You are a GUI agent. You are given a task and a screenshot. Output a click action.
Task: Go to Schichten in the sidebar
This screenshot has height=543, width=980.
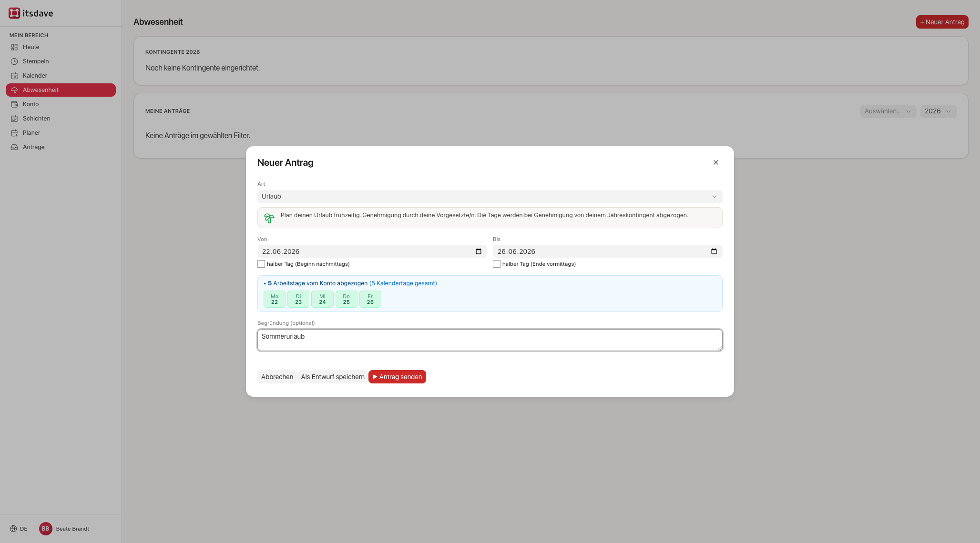[61, 119]
